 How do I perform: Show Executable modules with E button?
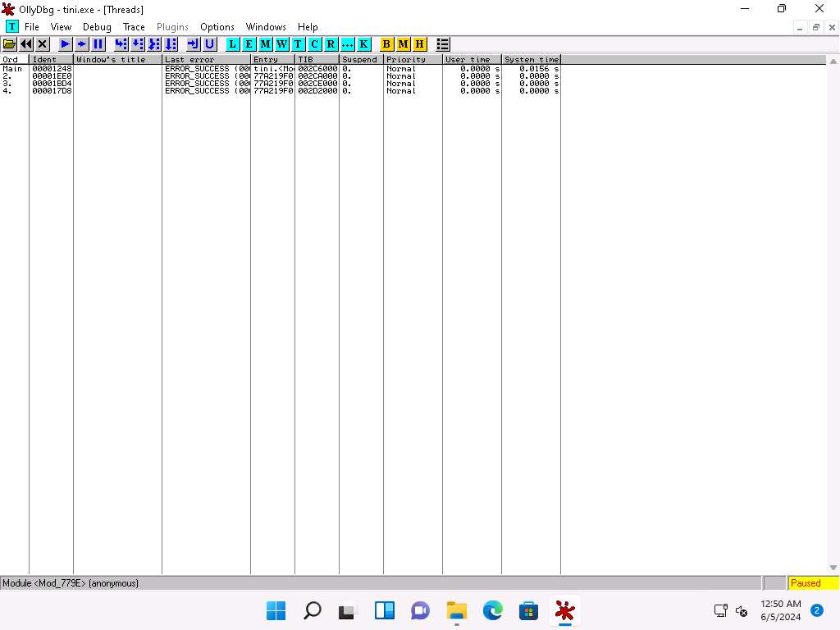(x=249, y=43)
